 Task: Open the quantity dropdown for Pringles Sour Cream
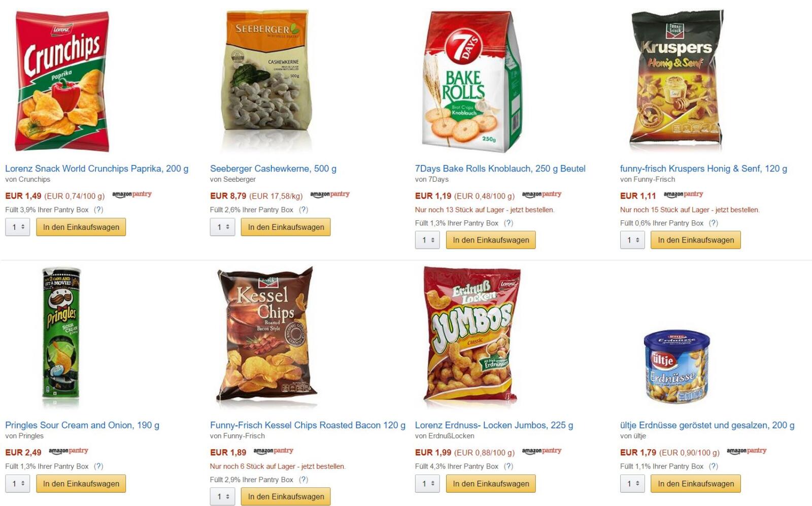pyautogui.click(x=18, y=484)
